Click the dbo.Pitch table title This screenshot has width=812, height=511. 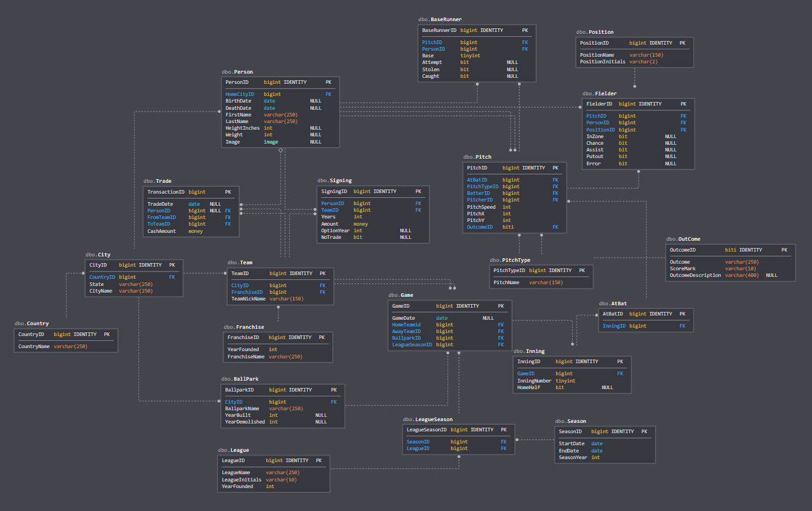point(477,157)
